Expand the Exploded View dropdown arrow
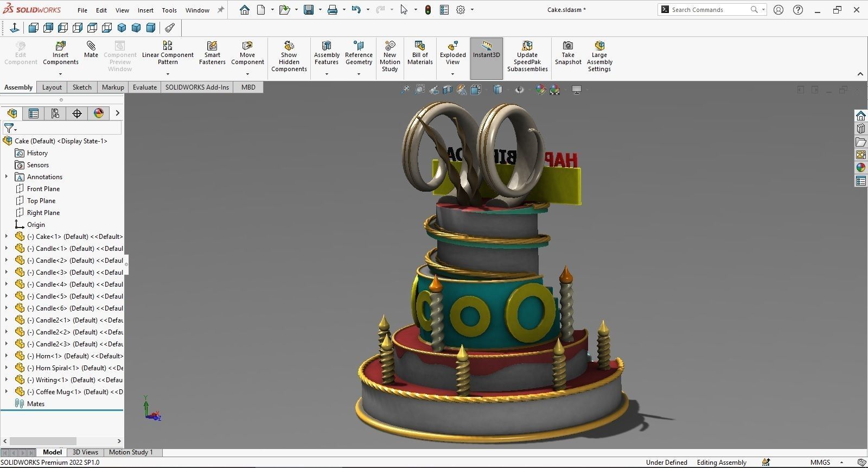The width and height of the screenshot is (868, 468). click(452, 74)
